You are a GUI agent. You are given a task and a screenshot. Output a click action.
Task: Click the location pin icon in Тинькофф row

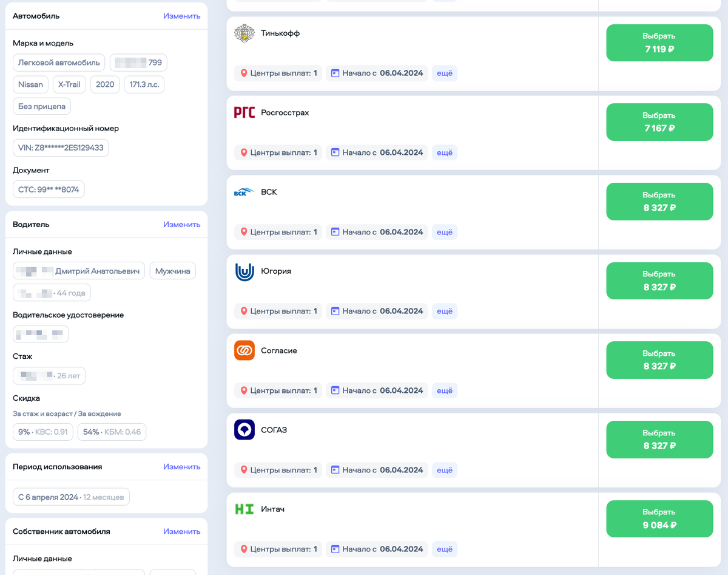pos(244,73)
